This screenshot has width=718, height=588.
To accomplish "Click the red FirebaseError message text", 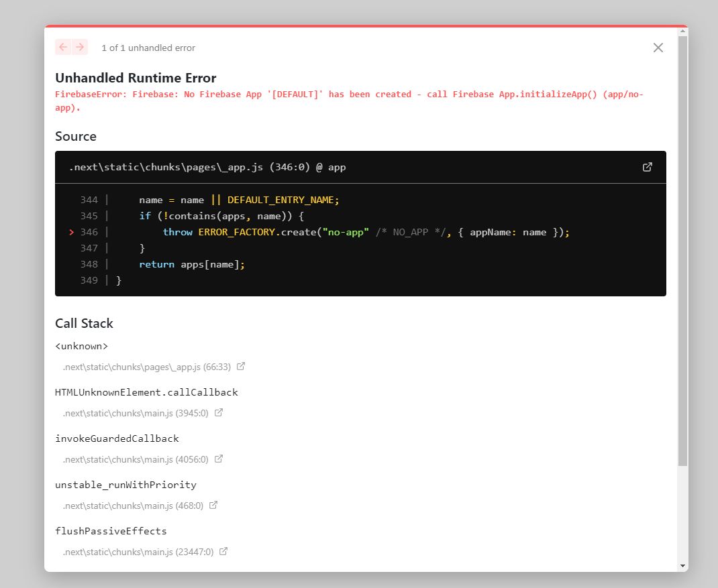I will [x=349, y=101].
